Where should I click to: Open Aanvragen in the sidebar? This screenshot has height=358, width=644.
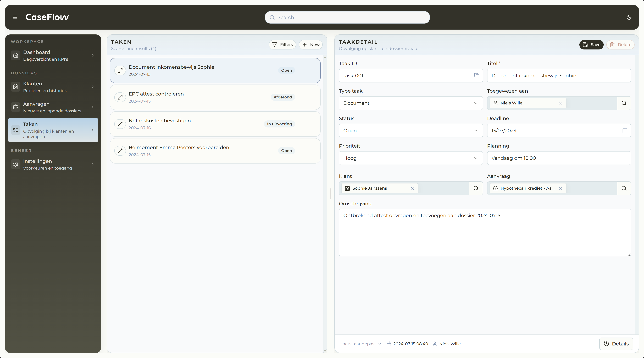[53, 107]
